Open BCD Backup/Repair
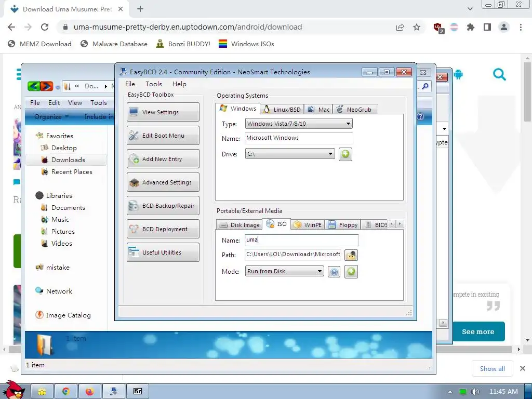The image size is (532, 399). click(x=163, y=206)
